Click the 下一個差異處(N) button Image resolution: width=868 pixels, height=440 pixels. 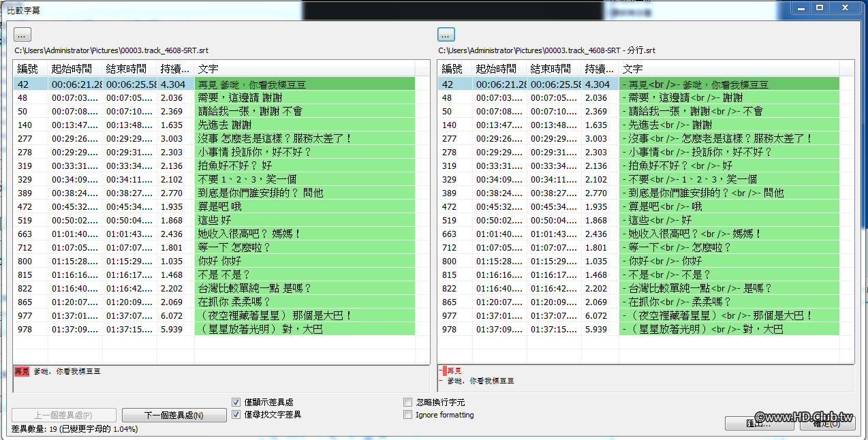[x=174, y=414]
